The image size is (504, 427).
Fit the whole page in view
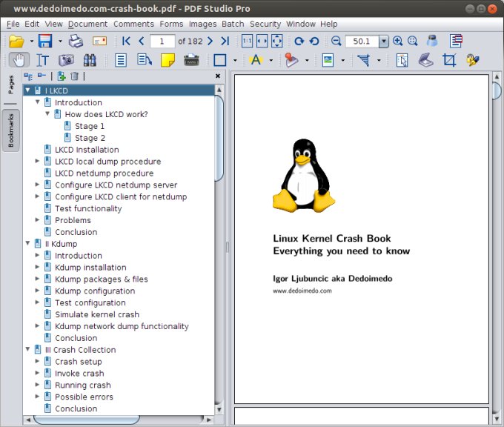[277, 42]
